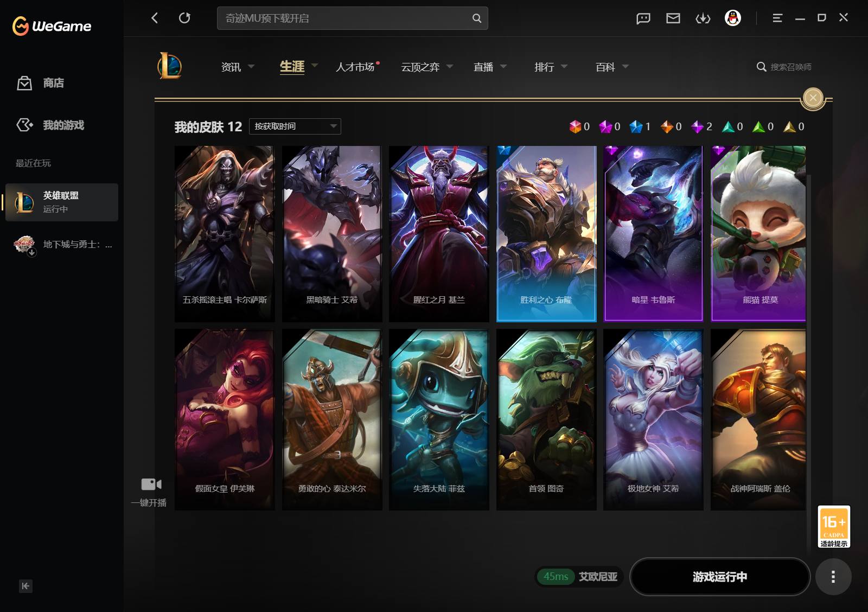This screenshot has height=612, width=868.
Task: Select 英雄联盟 in the recent games list
Action: [62, 202]
